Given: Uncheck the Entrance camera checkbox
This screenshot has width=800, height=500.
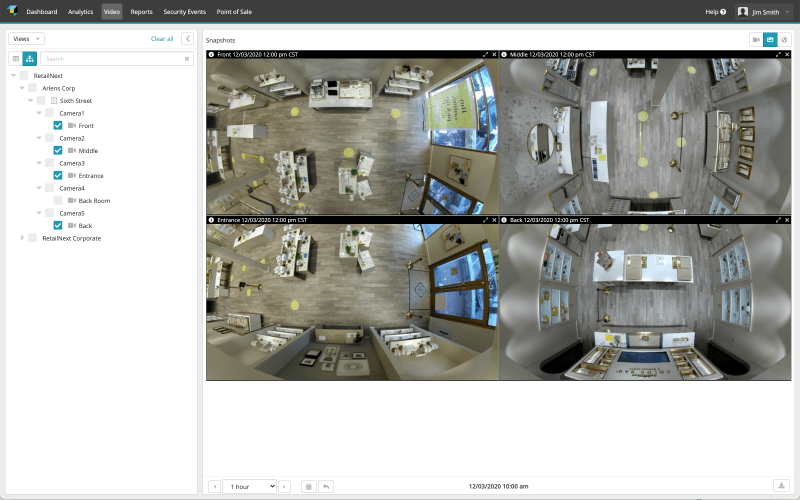Looking at the screenshot, I should click(58, 176).
